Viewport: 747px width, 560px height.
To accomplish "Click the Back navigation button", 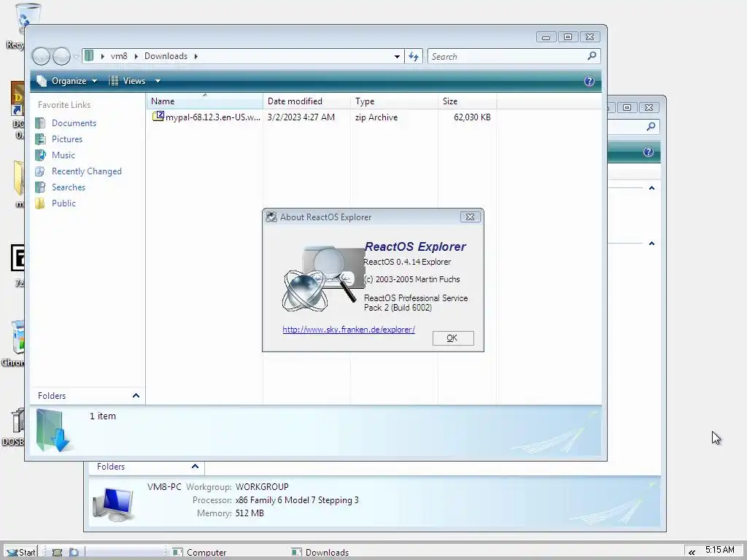I will [x=41, y=56].
